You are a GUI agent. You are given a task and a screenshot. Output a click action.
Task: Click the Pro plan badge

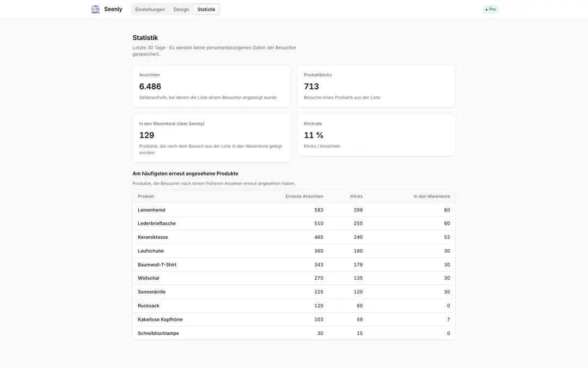(491, 9)
